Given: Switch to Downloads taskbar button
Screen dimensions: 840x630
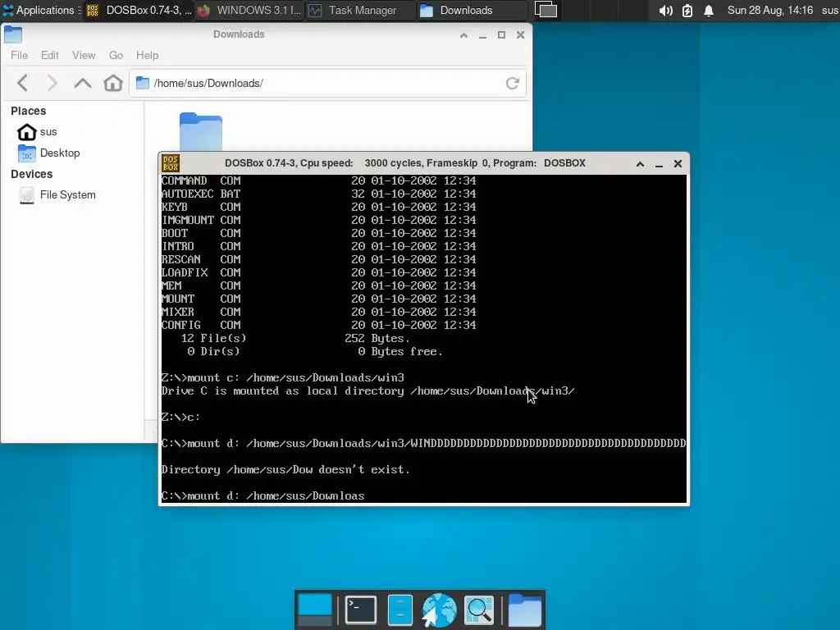Looking at the screenshot, I should click(472, 10).
